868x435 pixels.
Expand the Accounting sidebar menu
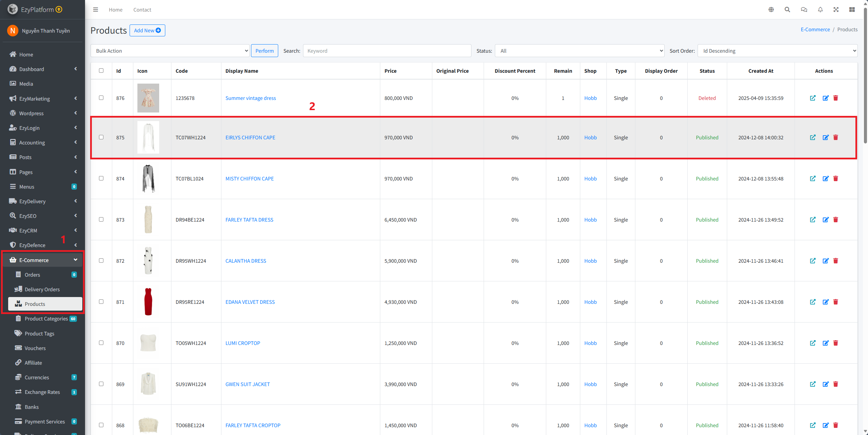coord(43,142)
